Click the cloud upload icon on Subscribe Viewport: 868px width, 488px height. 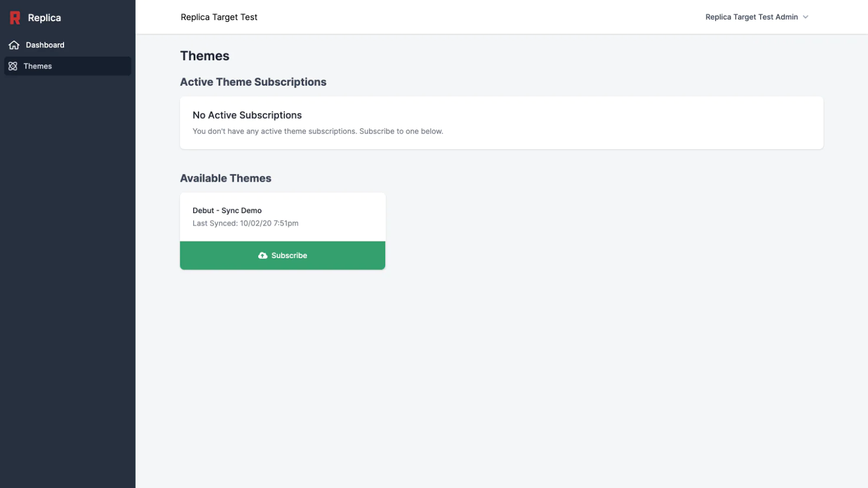click(x=263, y=255)
